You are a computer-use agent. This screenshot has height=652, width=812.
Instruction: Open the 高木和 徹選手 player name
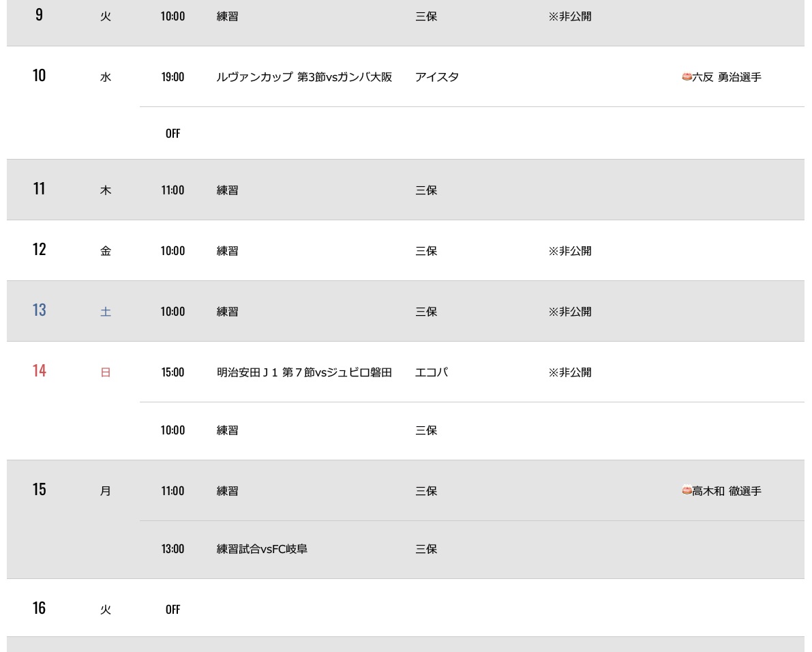(x=727, y=491)
